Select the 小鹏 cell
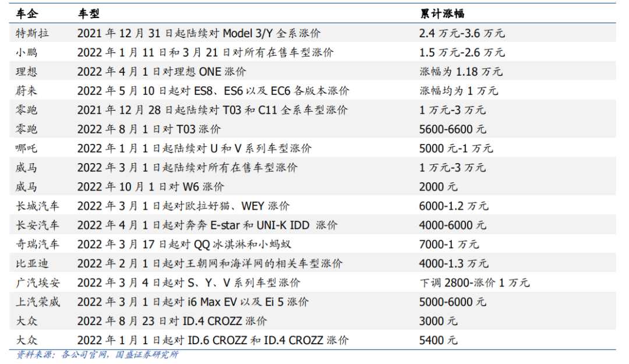Viewport: 629px width, 364px height. 26,52
